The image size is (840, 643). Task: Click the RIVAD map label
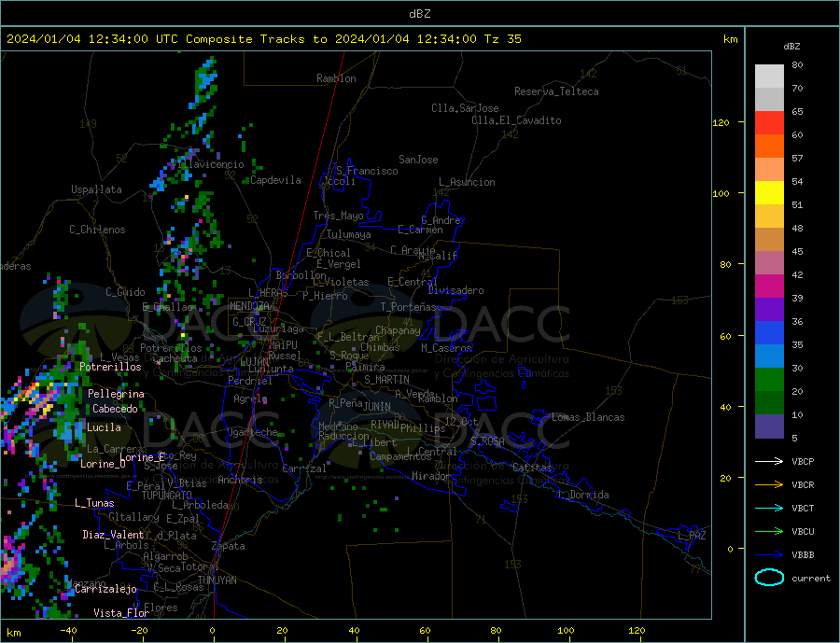click(x=385, y=425)
